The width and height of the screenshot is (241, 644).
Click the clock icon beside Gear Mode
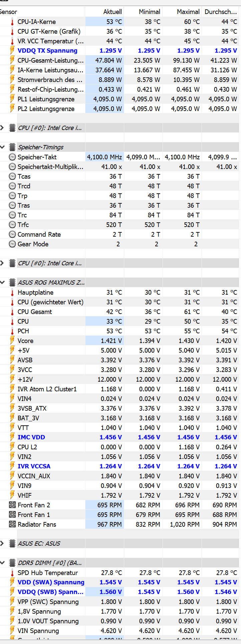click(x=12, y=244)
